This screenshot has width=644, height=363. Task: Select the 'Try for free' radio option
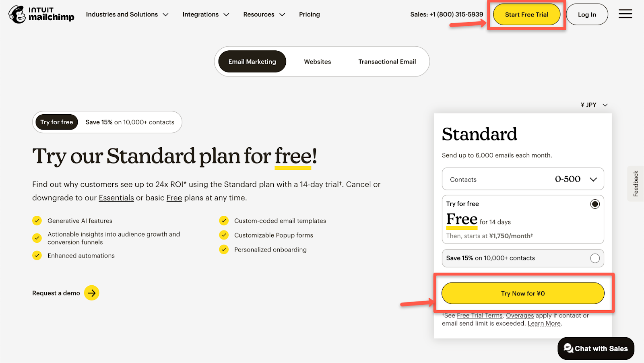click(x=594, y=204)
